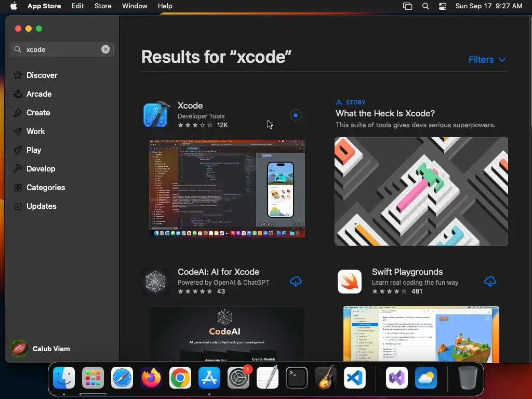The height and width of the screenshot is (399, 532).
Task: Download Swift Playgrounds via cloud icon
Action: (490, 281)
